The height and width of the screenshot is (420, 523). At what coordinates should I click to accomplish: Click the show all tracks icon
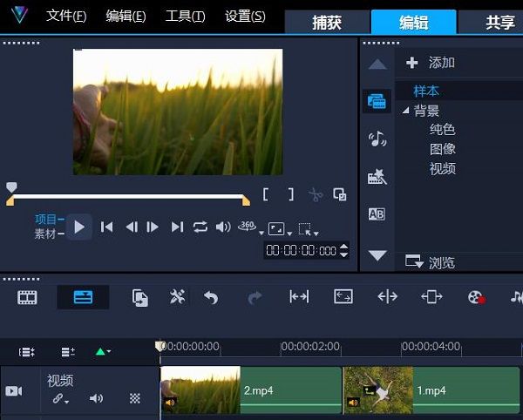[27, 352]
